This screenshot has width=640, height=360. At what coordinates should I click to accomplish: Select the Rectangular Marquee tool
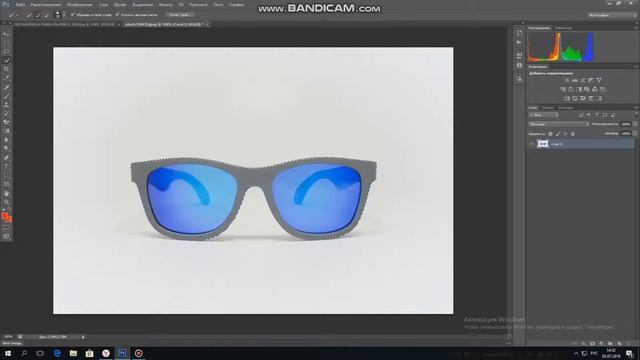[x=6, y=43]
